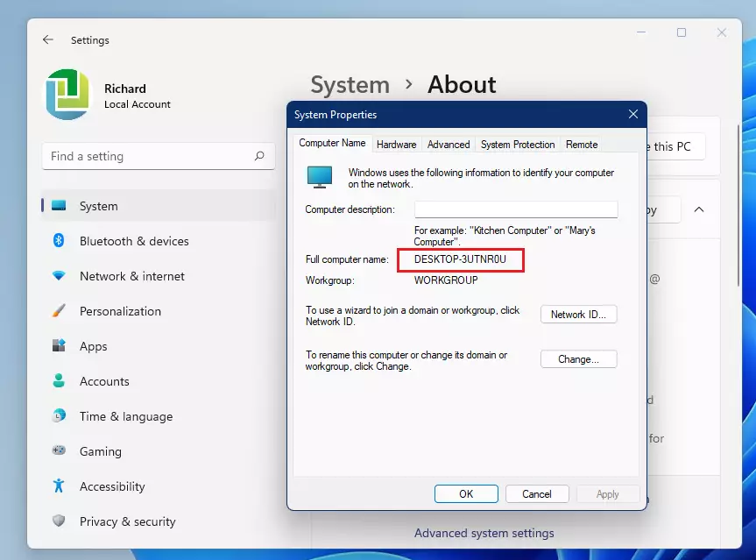The image size is (756, 560).
Task: Click the DESKTOP-3UTNR0U computer name text
Action: coord(460,259)
